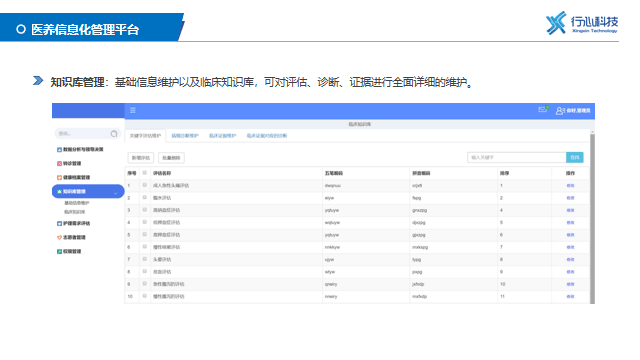Viewport: 640px width, 360px height.
Task: Open the administrator user profile icon
Action: [x=559, y=111]
